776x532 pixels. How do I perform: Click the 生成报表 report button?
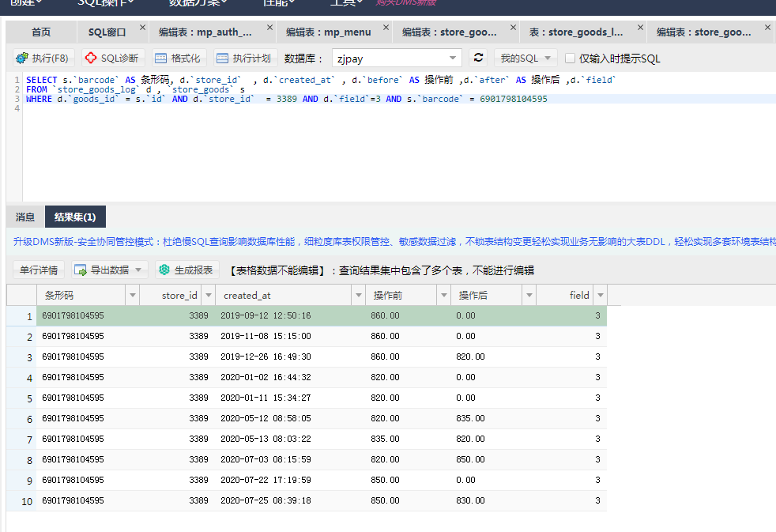186,270
